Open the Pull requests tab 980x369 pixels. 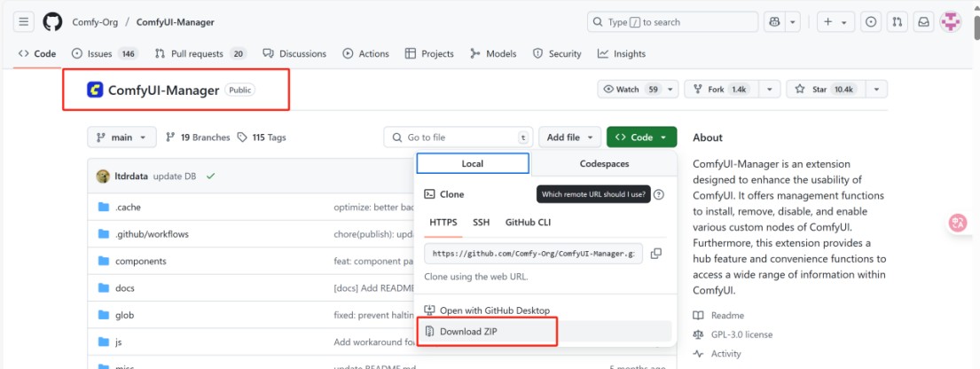click(x=200, y=54)
